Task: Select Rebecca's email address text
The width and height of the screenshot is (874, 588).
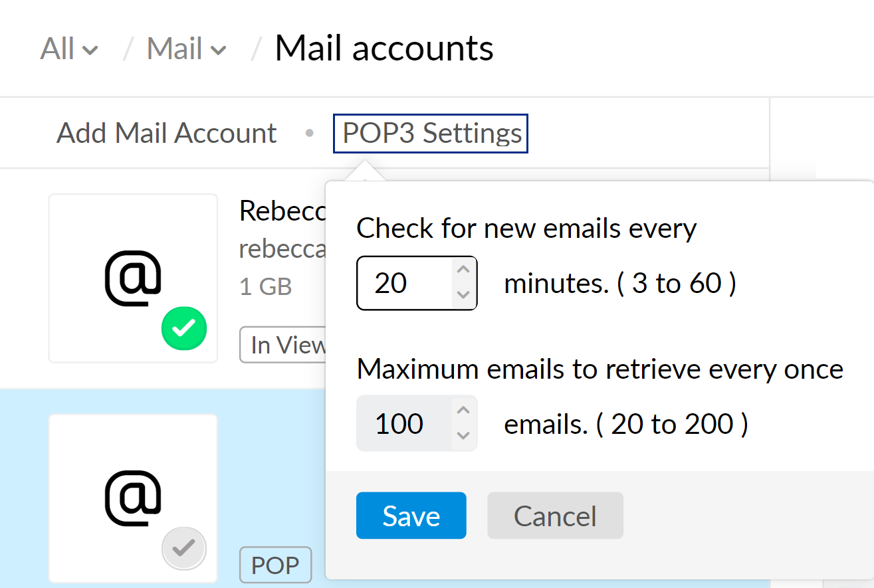Action: pos(282,248)
